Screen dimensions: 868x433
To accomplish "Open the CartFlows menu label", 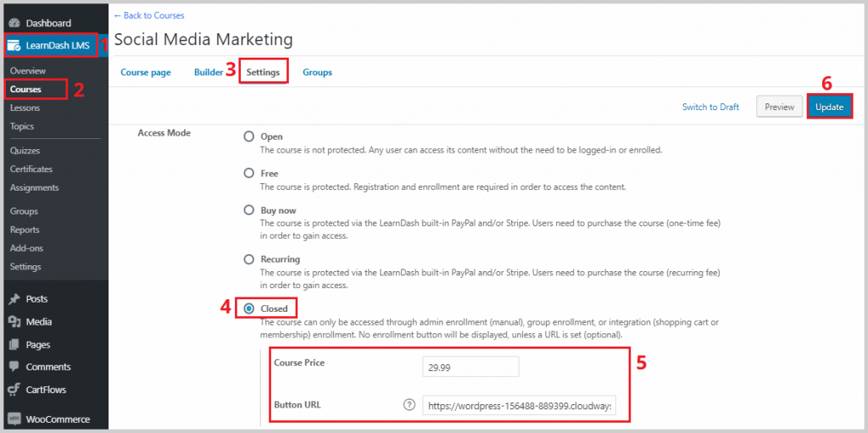I will pyautogui.click(x=46, y=390).
